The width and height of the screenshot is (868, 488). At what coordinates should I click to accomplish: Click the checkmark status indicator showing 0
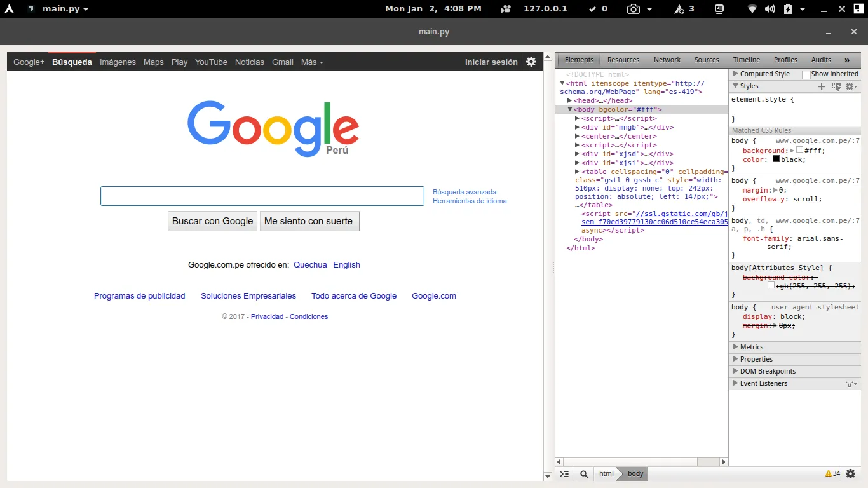click(x=599, y=9)
